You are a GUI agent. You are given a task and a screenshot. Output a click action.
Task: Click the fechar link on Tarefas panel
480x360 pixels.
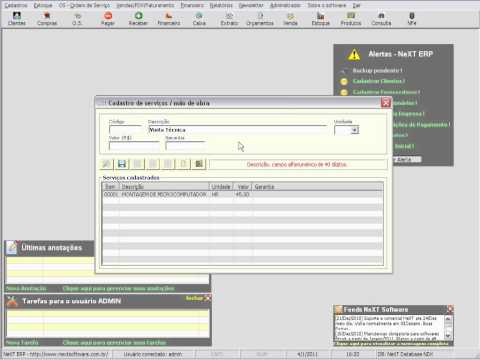pyautogui.click(x=194, y=298)
